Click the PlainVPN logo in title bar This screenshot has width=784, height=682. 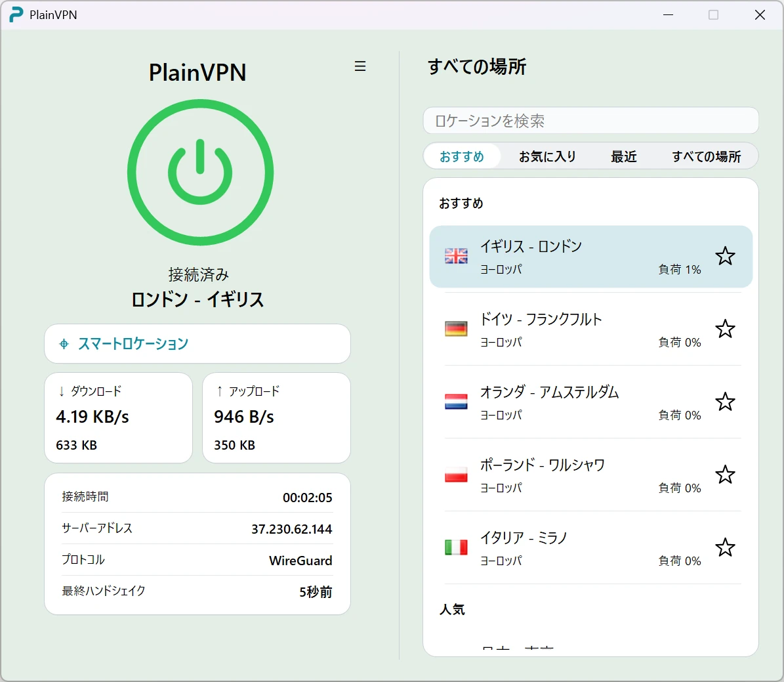tap(16, 14)
